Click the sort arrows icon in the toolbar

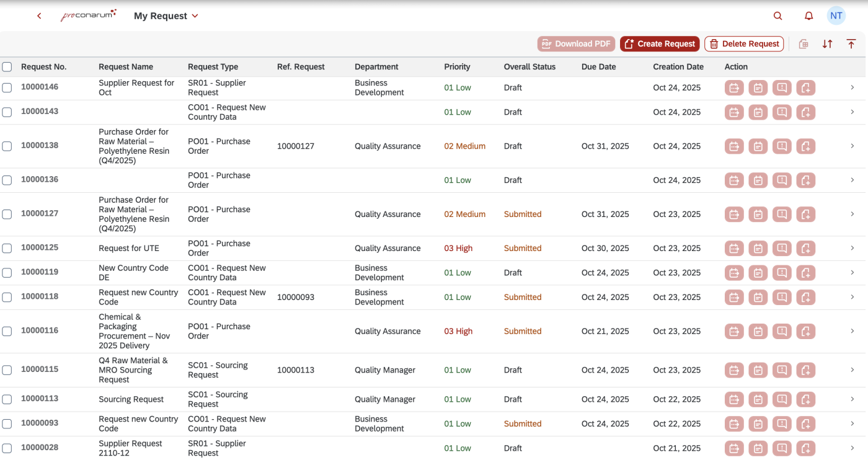tap(827, 44)
